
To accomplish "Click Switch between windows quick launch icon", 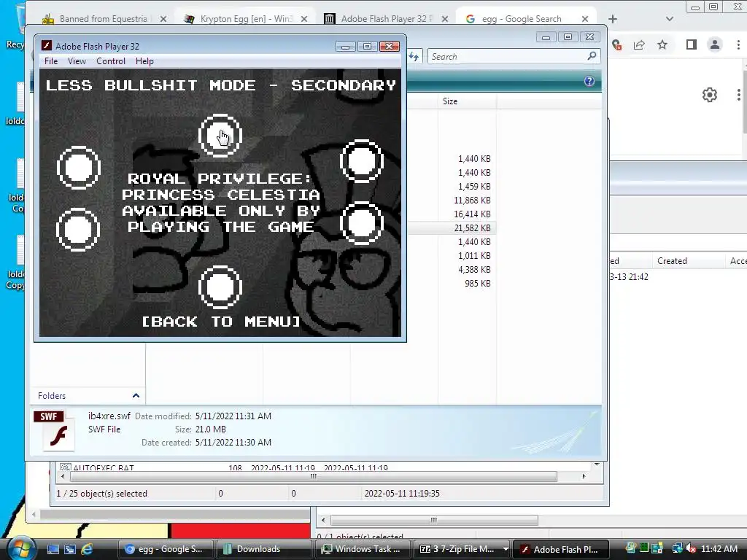I will (70, 549).
